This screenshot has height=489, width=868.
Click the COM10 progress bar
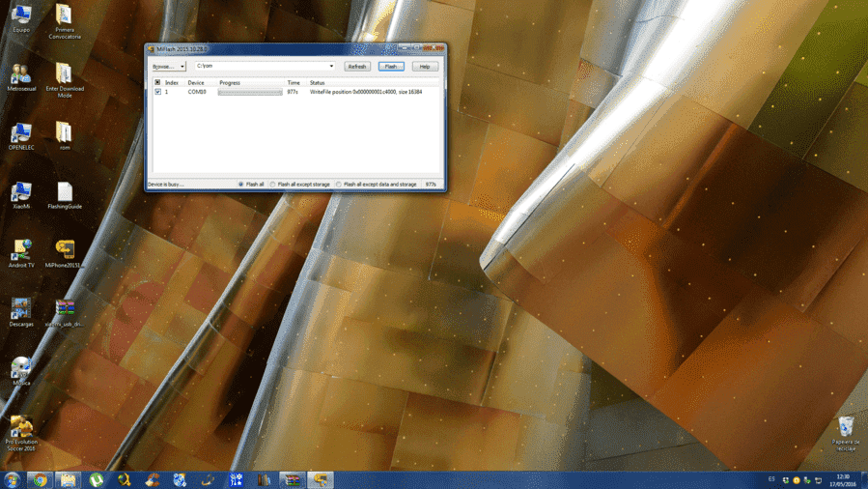[250, 92]
